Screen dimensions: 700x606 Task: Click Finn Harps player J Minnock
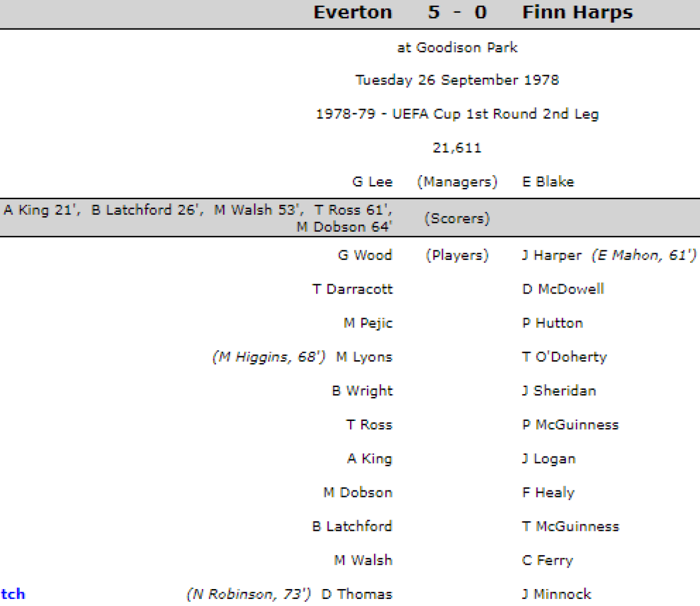(x=556, y=594)
